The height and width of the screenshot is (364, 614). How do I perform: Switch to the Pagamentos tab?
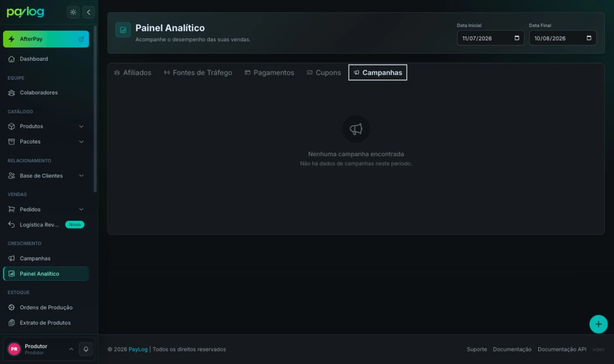(x=269, y=73)
